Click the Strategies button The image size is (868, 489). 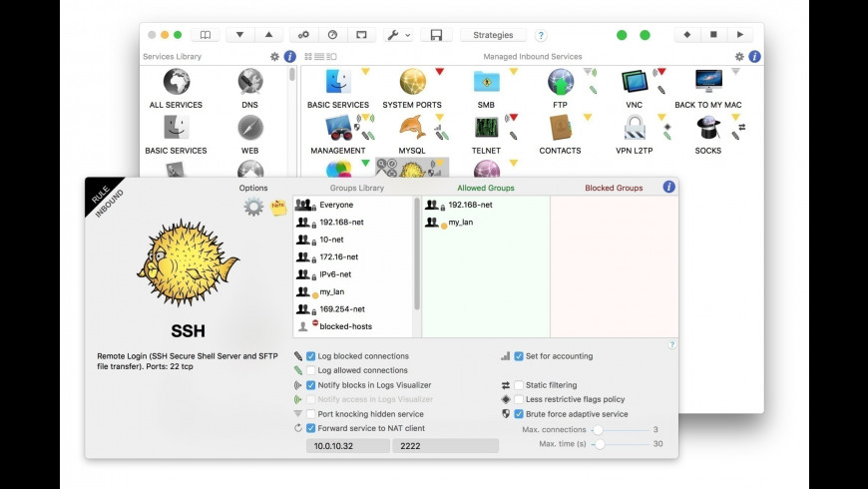[x=493, y=35]
